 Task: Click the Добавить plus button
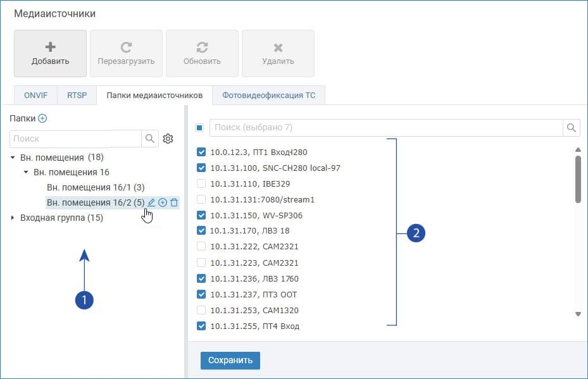point(50,54)
